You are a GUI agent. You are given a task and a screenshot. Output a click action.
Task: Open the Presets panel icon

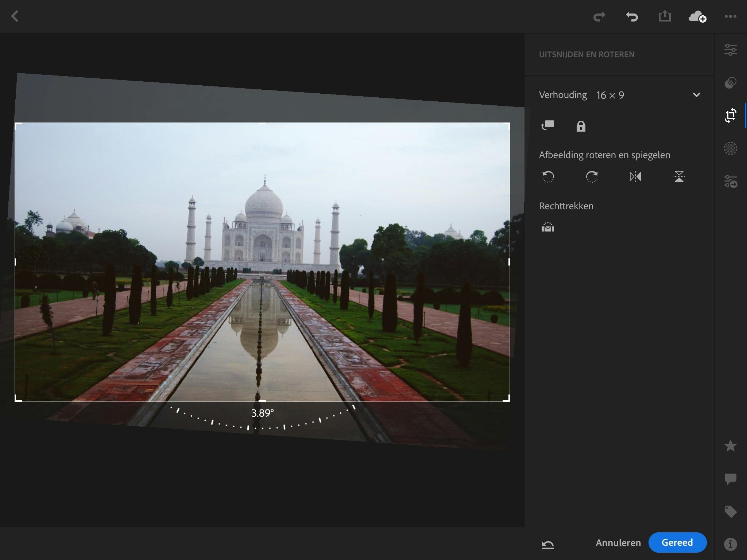point(730,83)
